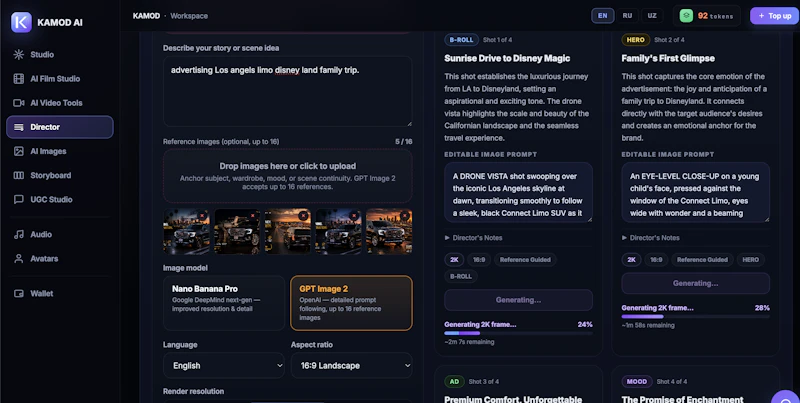
Task: Click into the story or scene idea textbox
Action: [x=288, y=91]
